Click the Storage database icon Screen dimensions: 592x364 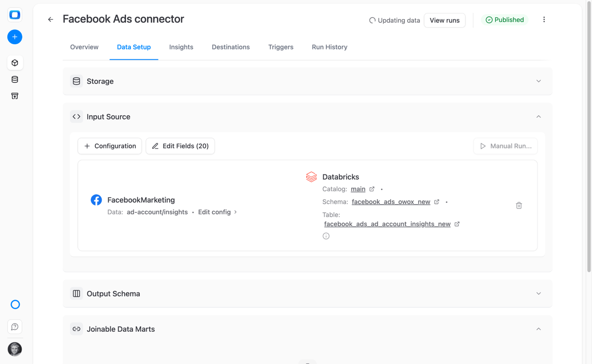pyautogui.click(x=76, y=81)
